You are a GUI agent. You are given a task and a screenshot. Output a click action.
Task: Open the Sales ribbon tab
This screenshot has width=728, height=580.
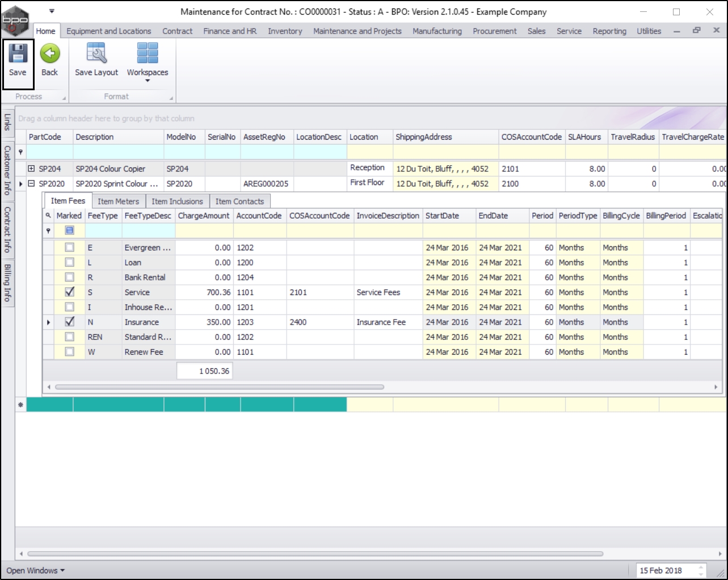536,31
